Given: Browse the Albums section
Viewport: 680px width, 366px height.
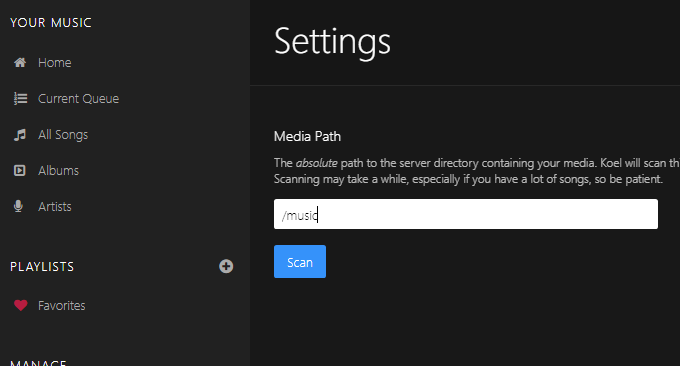Looking at the screenshot, I should click(x=59, y=170).
